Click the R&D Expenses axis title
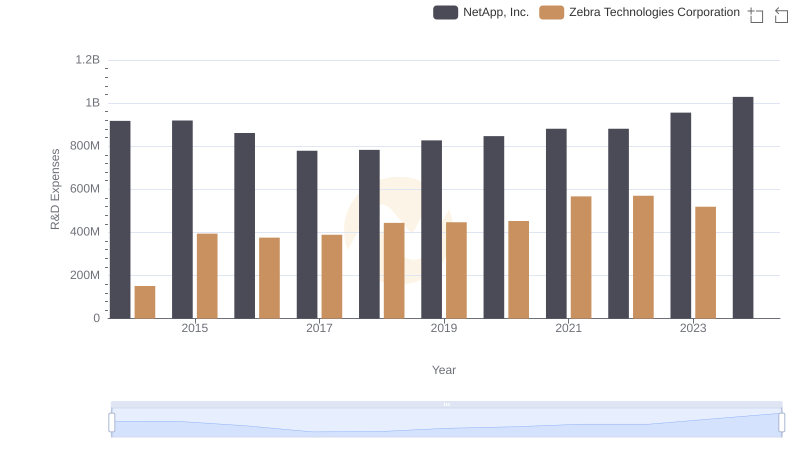This screenshot has height=461, width=800. (56, 189)
